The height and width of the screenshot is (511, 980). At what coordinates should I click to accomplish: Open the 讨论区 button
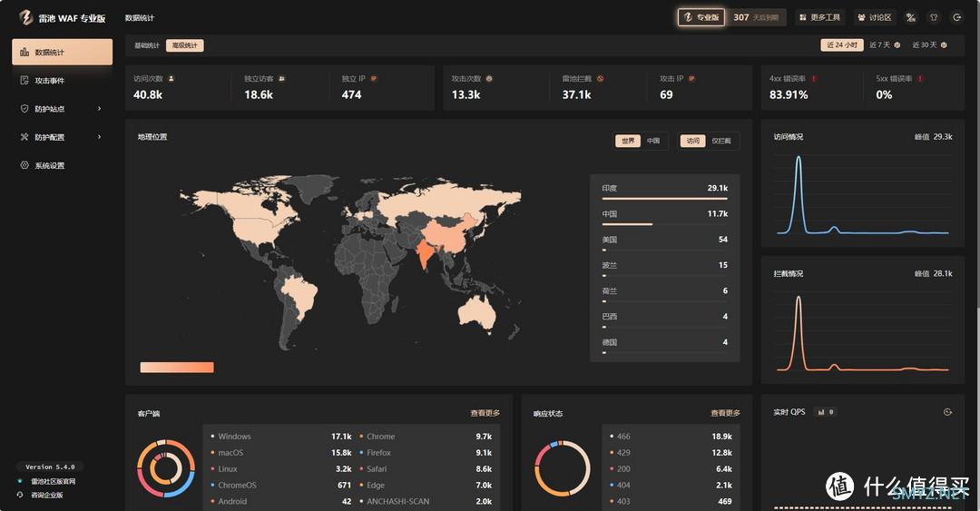[875, 17]
